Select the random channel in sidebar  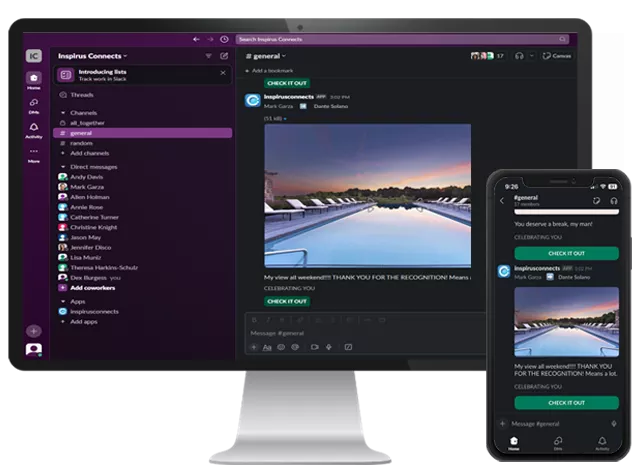(81, 142)
